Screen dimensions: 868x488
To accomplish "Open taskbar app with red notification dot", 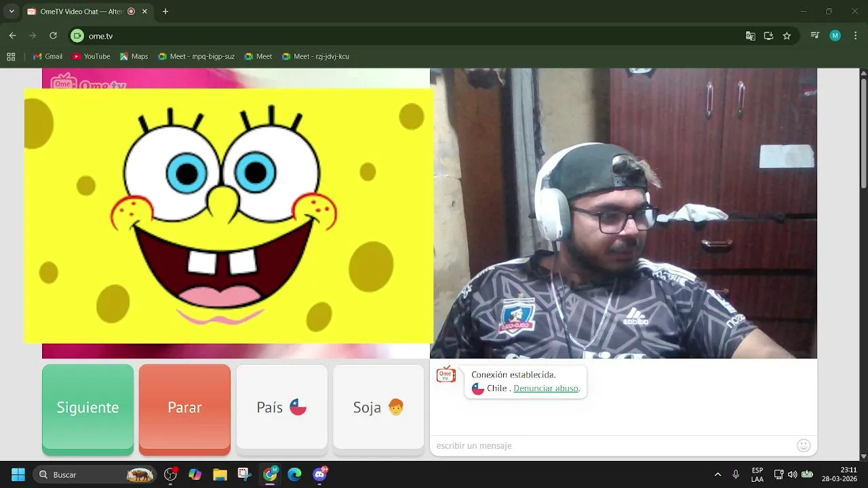I will (x=170, y=474).
